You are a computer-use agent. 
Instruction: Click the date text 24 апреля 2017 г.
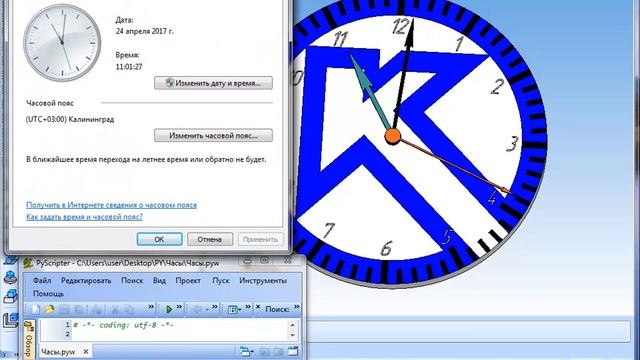click(144, 31)
